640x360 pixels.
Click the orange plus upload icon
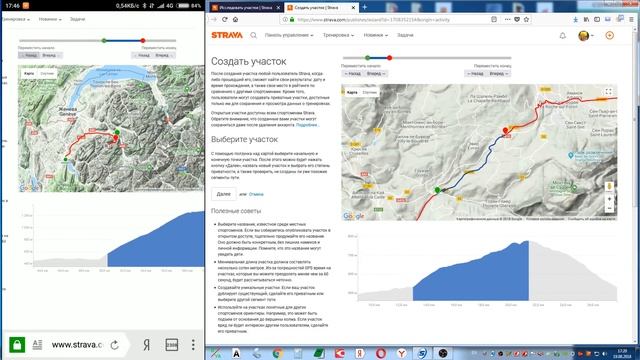pos(609,36)
